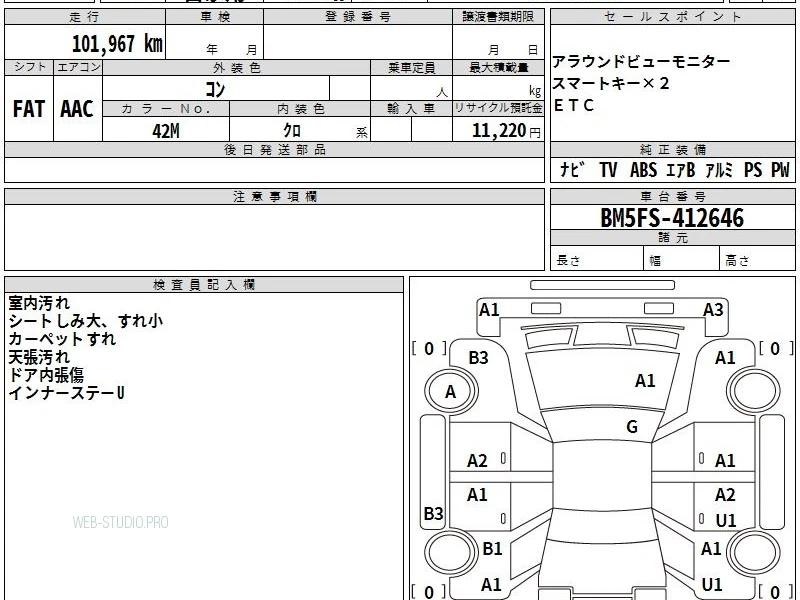The height and width of the screenshot is (600, 800).
Task: Select the 車台番号 section header
Action: pos(672,196)
